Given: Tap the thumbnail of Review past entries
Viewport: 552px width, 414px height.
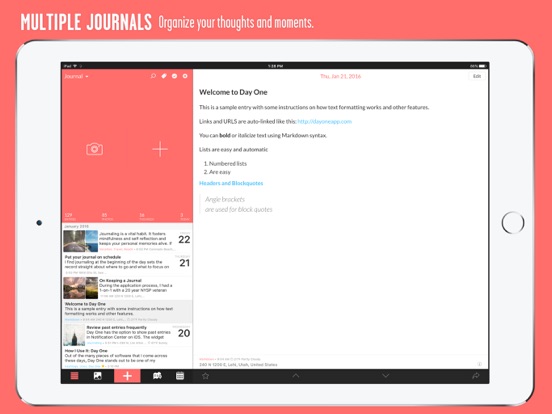Looking at the screenshot, I should [74, 335].
